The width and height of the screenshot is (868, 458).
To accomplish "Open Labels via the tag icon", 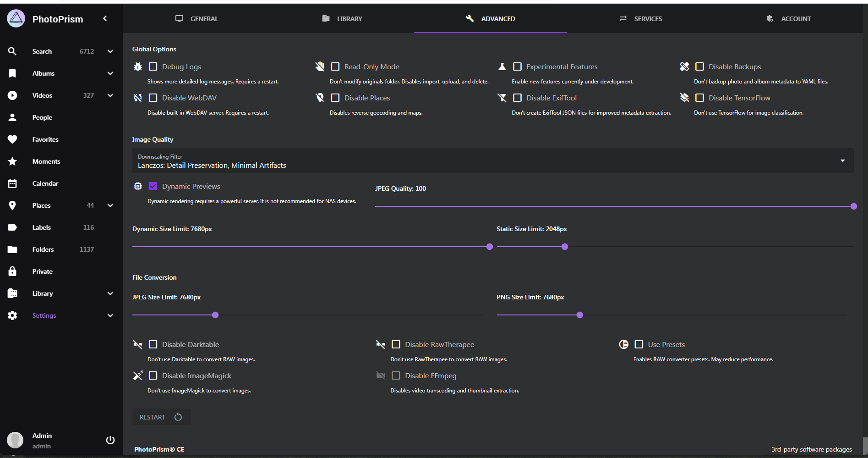I will point(12,227).
